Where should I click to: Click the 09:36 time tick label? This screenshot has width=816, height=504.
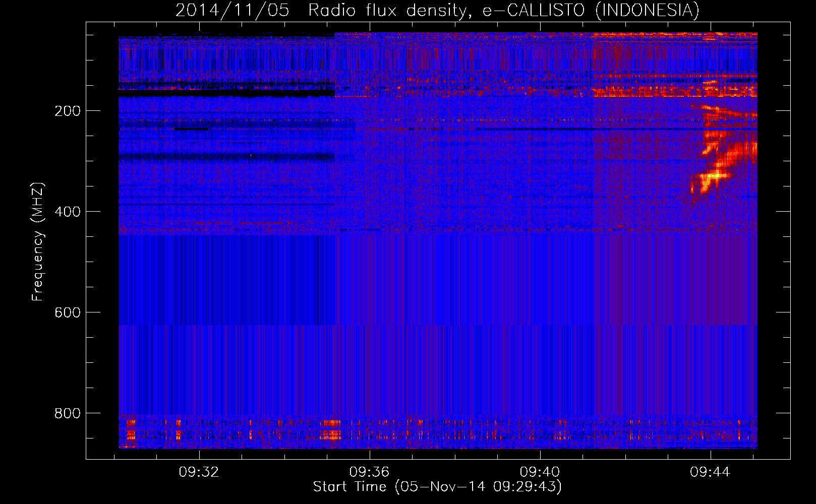tap(369, 472)
